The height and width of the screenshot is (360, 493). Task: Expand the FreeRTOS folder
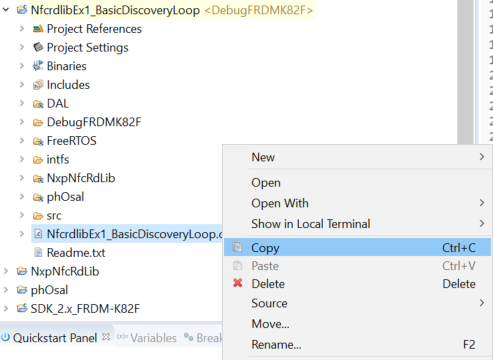22,141
